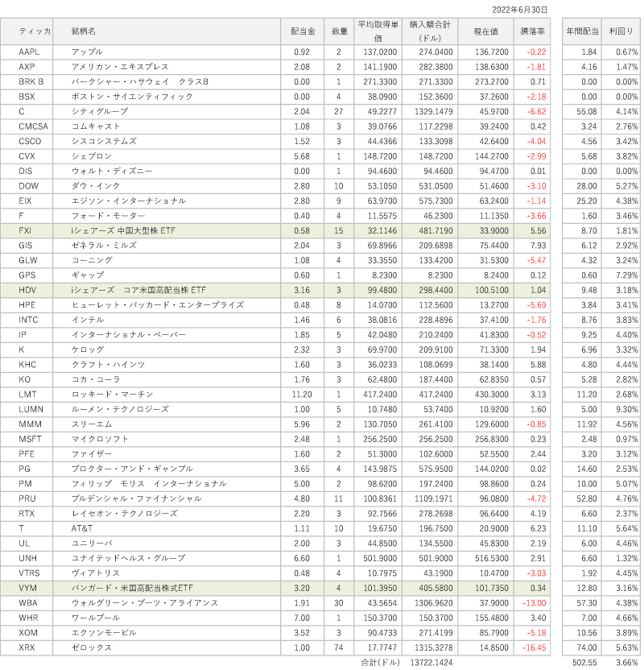Click the RTX ticker cell
The width and height of the screenshot is (644, 670).
point(27,514)
